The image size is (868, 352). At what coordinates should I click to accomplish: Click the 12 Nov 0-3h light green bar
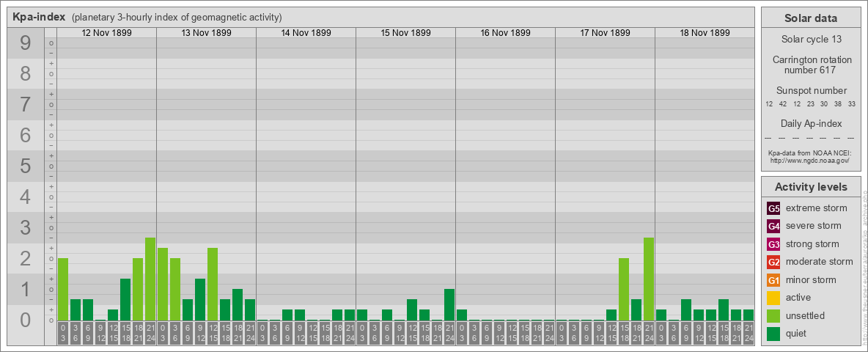(x=63, y=290)
